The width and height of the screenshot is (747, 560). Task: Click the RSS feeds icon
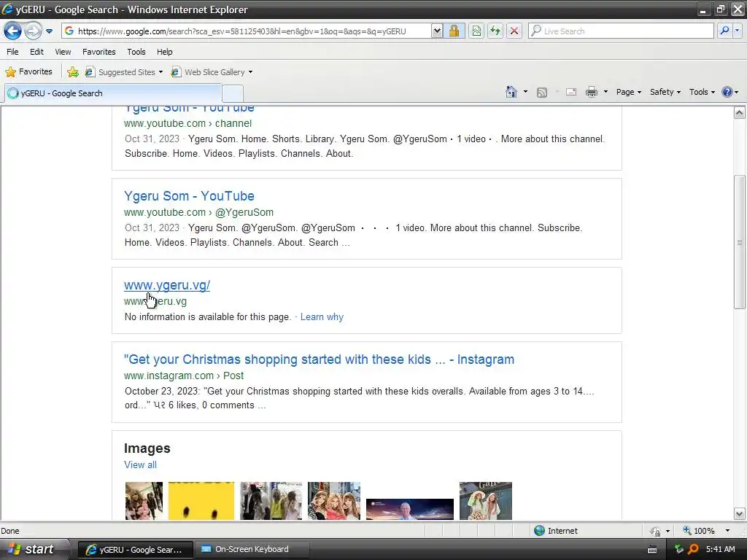click(x=542, y=93)
